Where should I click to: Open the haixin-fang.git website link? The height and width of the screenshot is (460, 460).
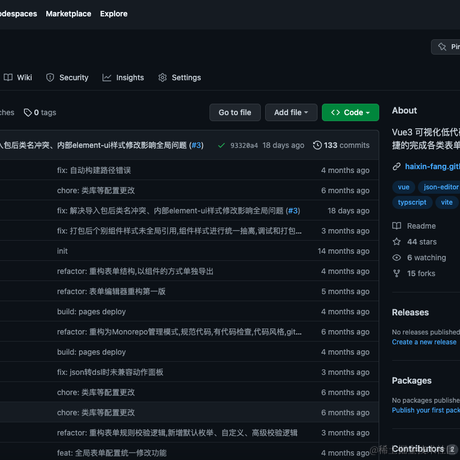click(x=432, y=166)
